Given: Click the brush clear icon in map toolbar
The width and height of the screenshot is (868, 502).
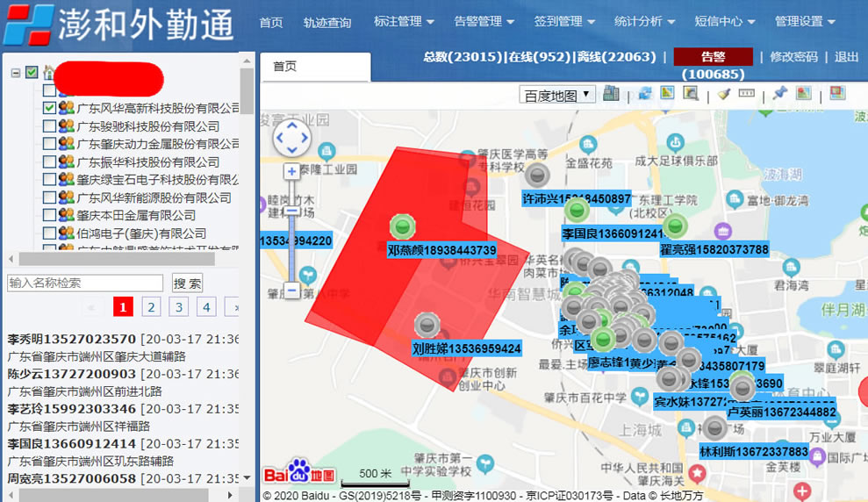Looking at the screenshot, I should pyautogui.click(x=723, y=94).
